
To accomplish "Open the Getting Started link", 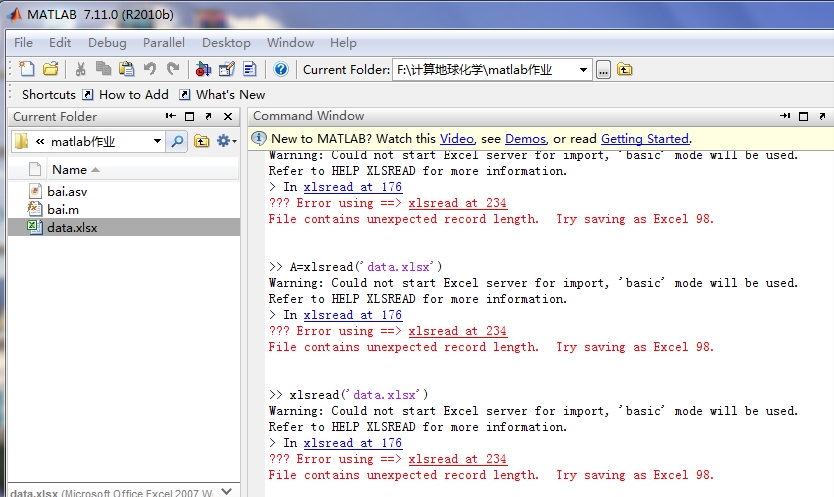I will coord(645,139).
